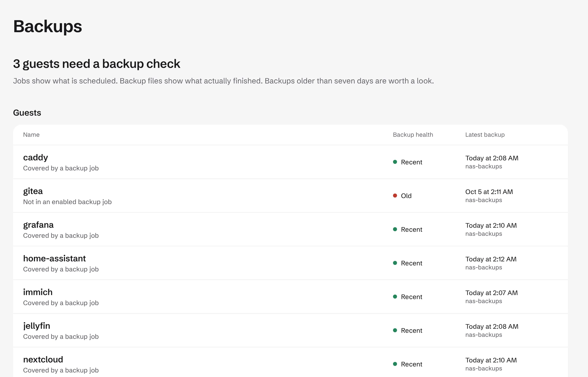Click nas-backups storage under gitea's backup
The height and width of the screenshot is (377, 588).
[484, 200]
